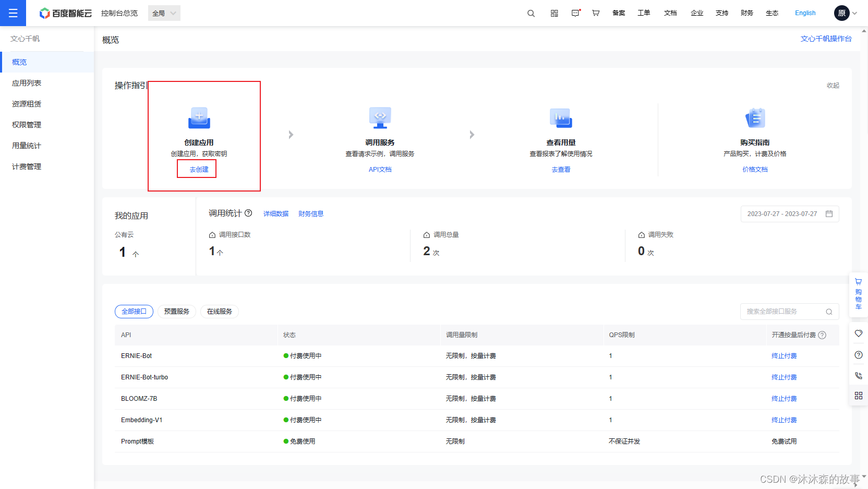Click the floating grid apps icon

pos(859,396)
